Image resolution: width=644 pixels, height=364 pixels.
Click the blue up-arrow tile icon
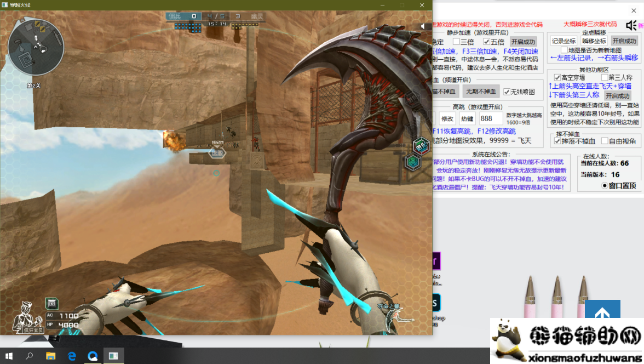click(x=602, y=314)
